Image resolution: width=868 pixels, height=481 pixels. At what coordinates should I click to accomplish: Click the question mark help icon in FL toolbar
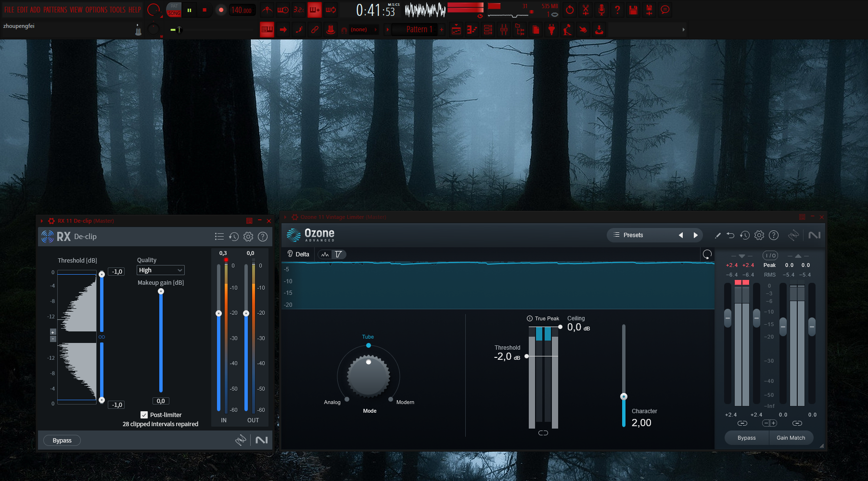click(x=617, y=10)
